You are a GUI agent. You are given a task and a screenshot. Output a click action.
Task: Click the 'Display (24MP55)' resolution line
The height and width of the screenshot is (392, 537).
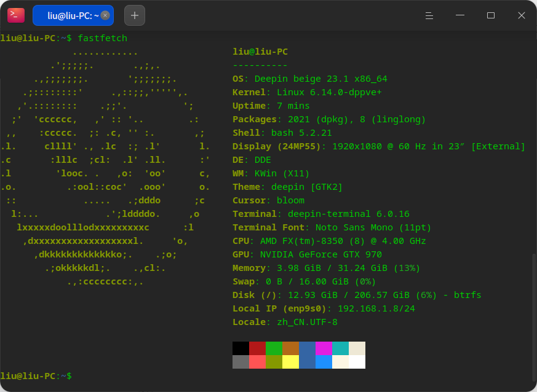pyautogui.click(x=379, y=146)
